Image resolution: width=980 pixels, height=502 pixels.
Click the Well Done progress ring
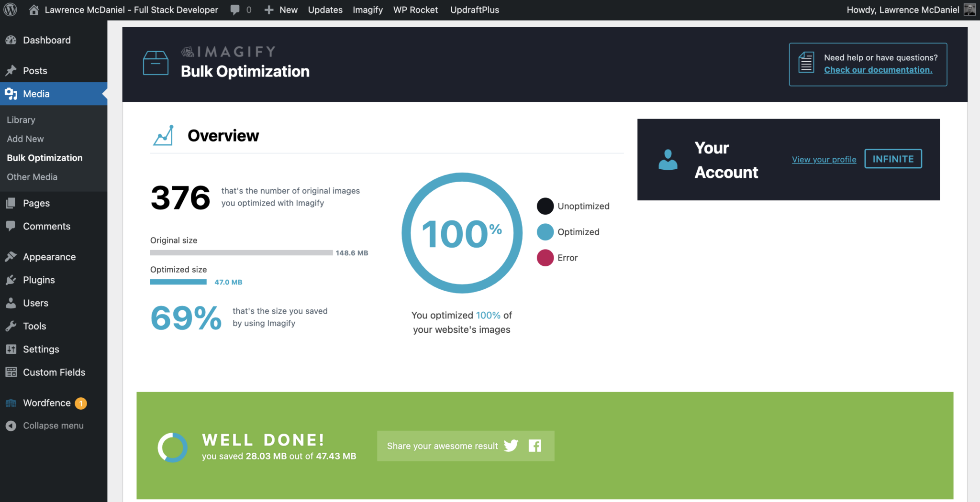172,447
